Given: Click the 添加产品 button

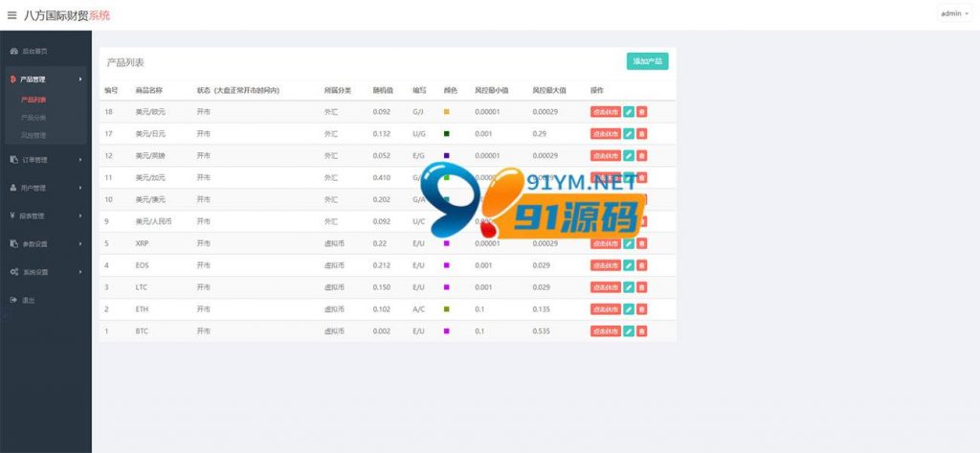Looking at the screenshot, I should point(648,61).
